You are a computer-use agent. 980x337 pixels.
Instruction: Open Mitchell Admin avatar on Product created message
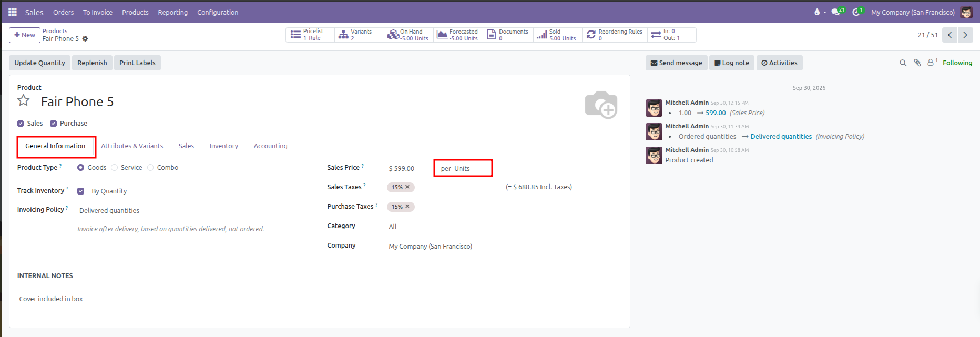[654, 155]
